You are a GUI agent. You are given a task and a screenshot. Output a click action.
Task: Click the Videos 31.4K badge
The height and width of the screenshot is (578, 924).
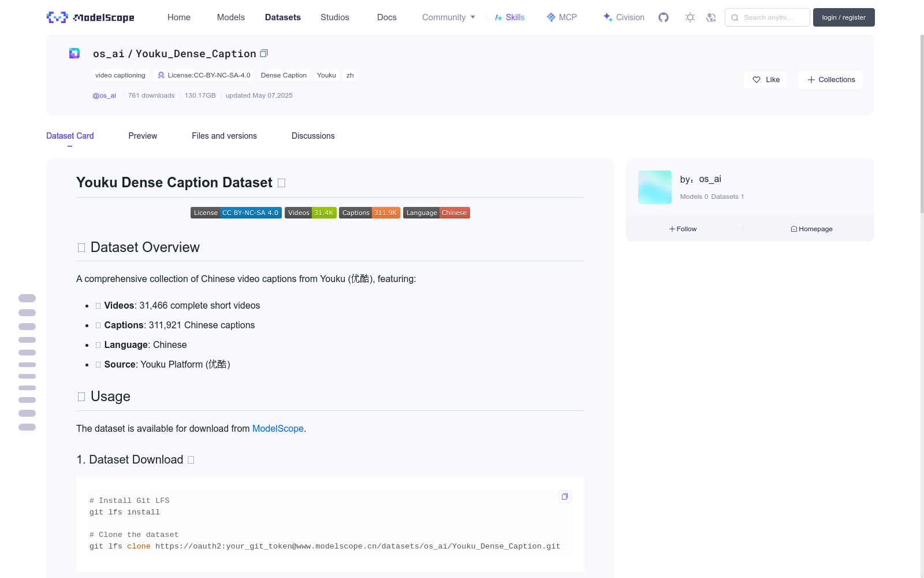[x=311, y=213]
